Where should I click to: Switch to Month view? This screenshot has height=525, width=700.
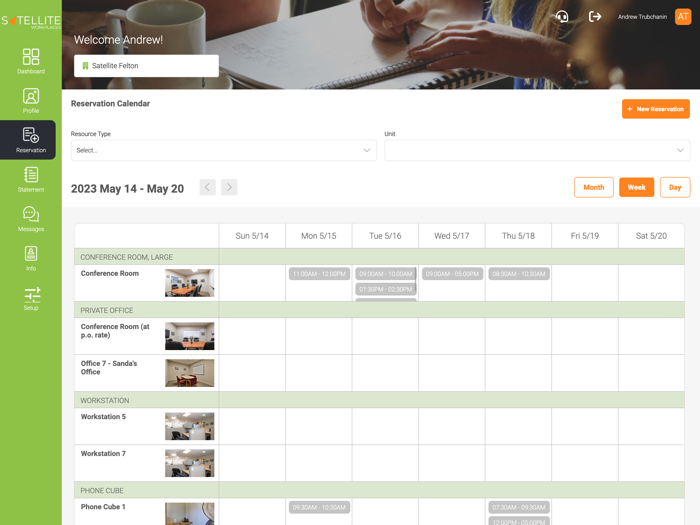[x=594, y=188]
